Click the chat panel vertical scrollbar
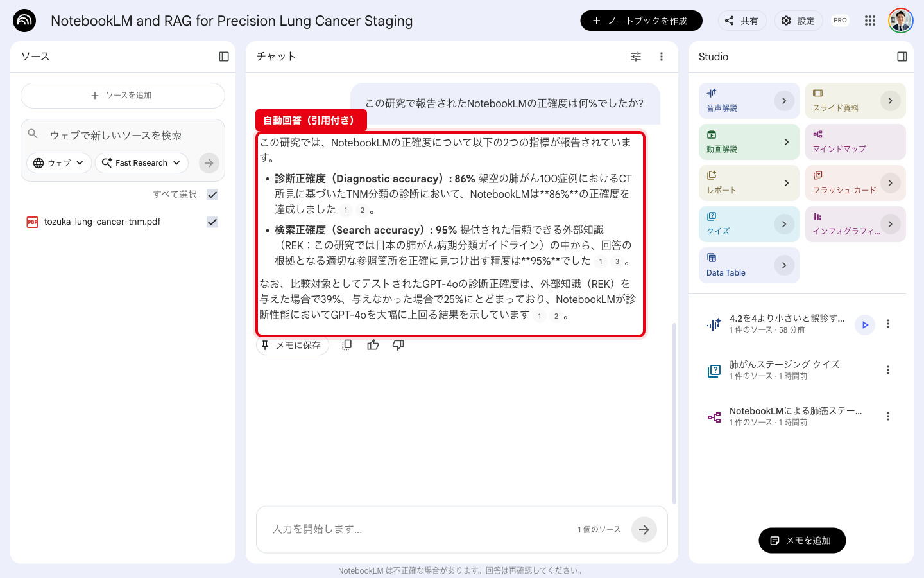Viewport: 924px width, 578px height. [674, 413]
